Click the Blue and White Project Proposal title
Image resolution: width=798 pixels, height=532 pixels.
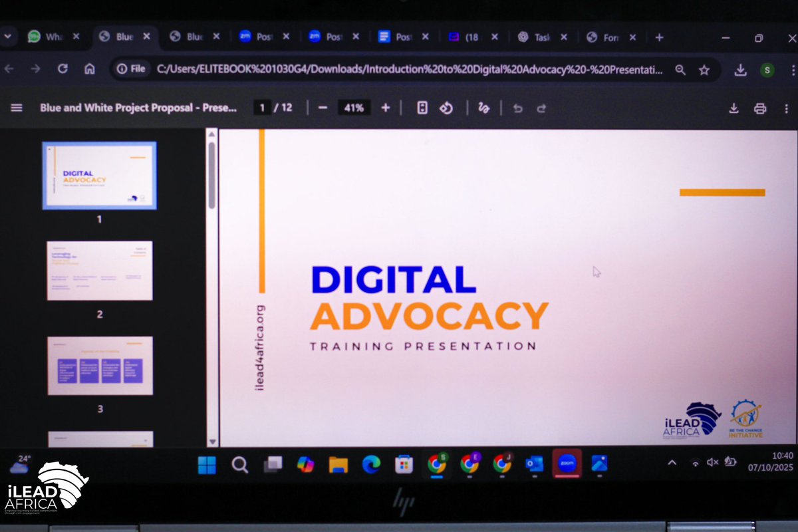pyautogui.click(x=138, y=108)
